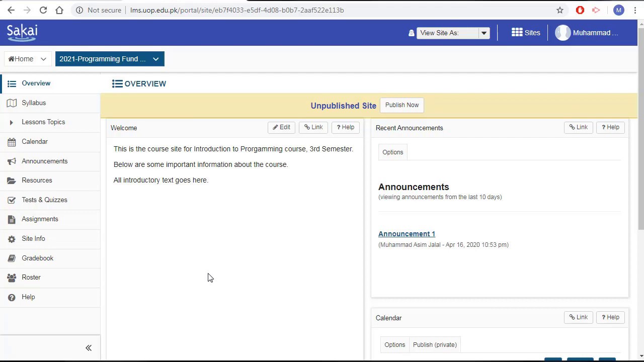Click the Help question mark icon in sidebar
This screenshot has width=644, height=362.
(12, 297)
